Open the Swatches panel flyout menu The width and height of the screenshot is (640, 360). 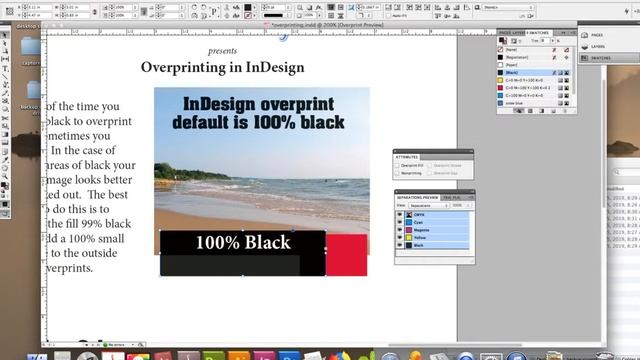click(573, 33)
